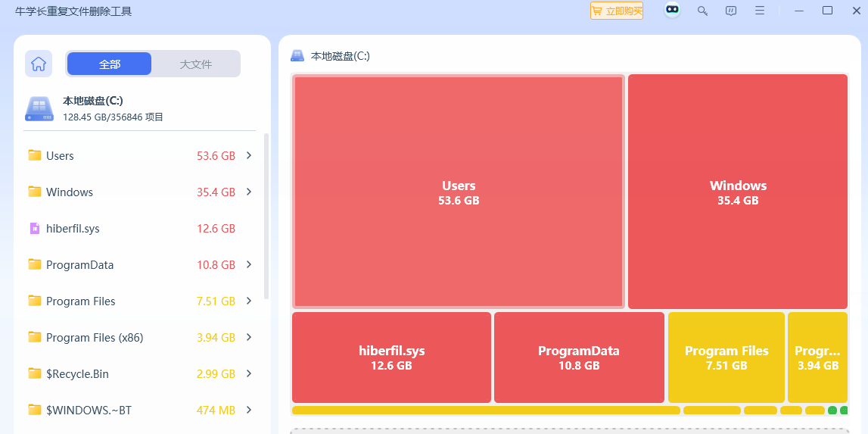Open the robot assistant icon
This screenshot has width=868, height=434.
pos(672,11)
